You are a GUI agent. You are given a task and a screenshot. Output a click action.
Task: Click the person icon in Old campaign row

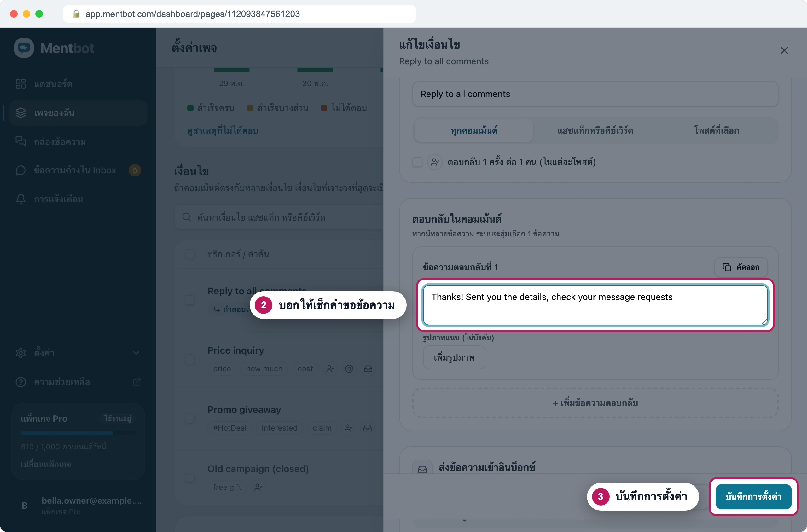click(x=258, y=487)
